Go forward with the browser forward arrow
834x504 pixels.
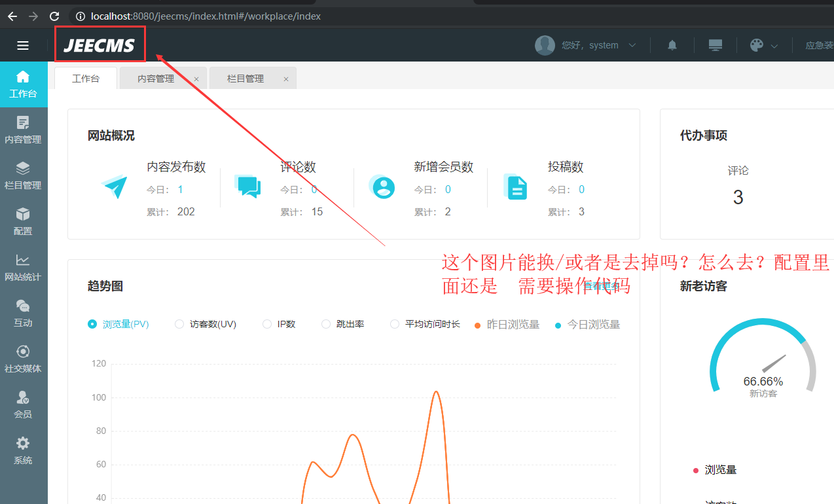[33, 16]
